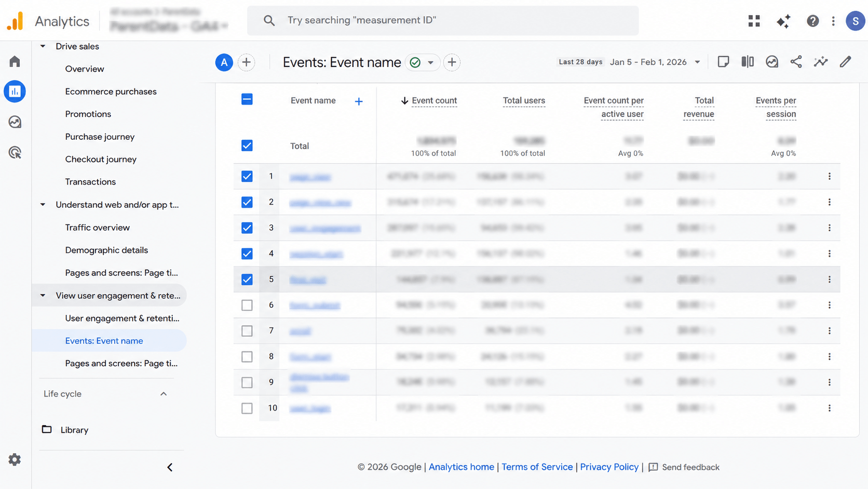
Task: Click the edit comparisons columns icon
Action: click(x=748, y=62)
